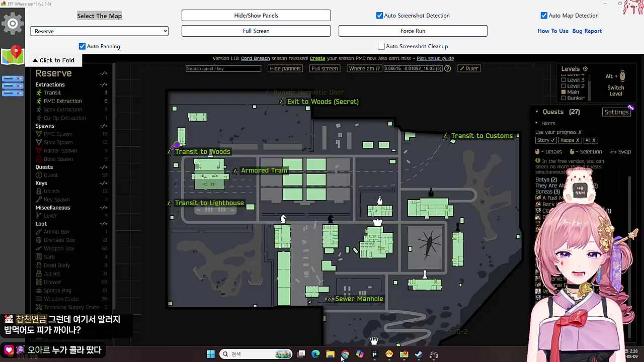
Task: Check the Level 2 checkbox
Action: click(563, 86)
